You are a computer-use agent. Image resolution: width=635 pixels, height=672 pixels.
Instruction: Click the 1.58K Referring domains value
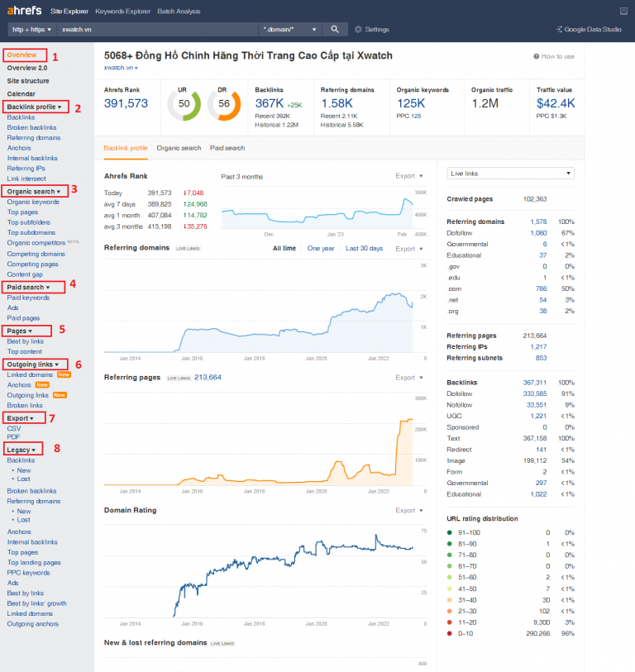[337, 103]
